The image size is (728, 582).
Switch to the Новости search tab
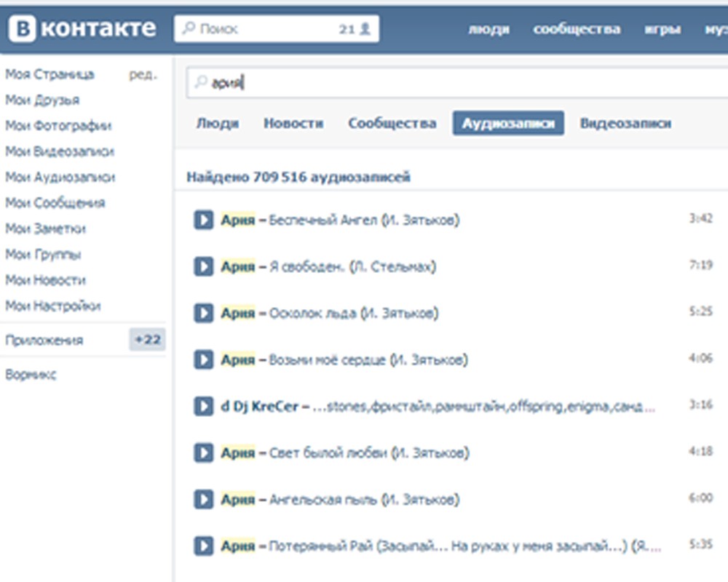coord(293,124)
